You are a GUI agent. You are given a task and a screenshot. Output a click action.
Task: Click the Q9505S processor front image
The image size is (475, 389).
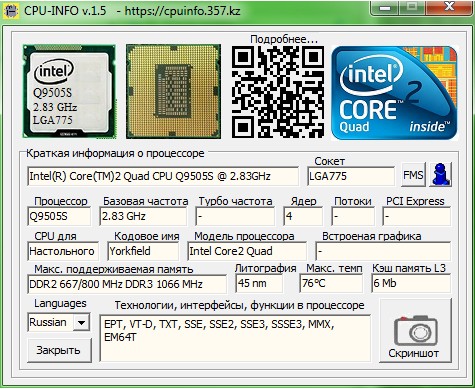click(x=69, y=91)
